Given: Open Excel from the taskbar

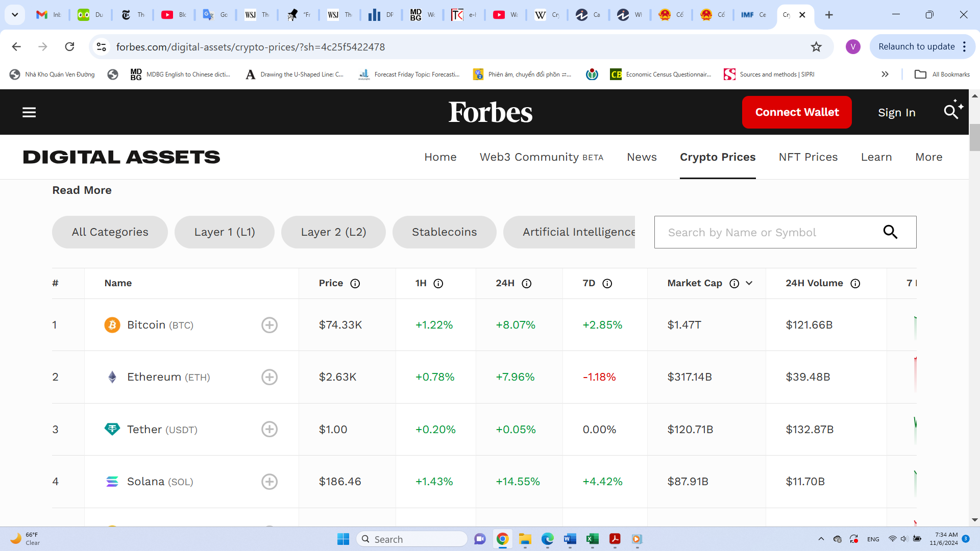Looking at the screenshot, I should point(592,539).
